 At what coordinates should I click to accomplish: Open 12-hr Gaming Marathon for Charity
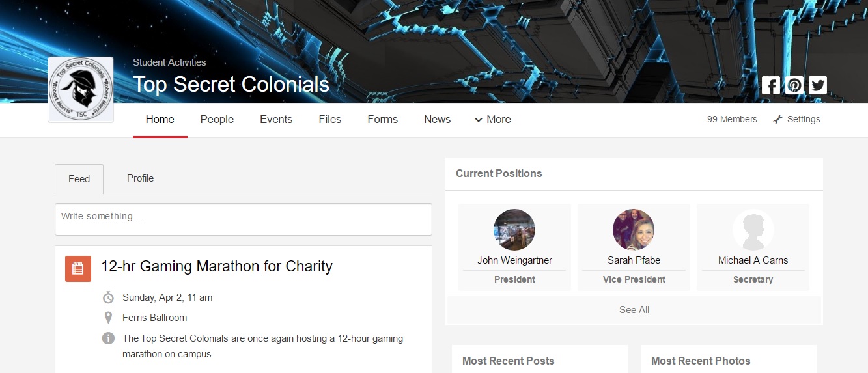click(x=217, y=266)
